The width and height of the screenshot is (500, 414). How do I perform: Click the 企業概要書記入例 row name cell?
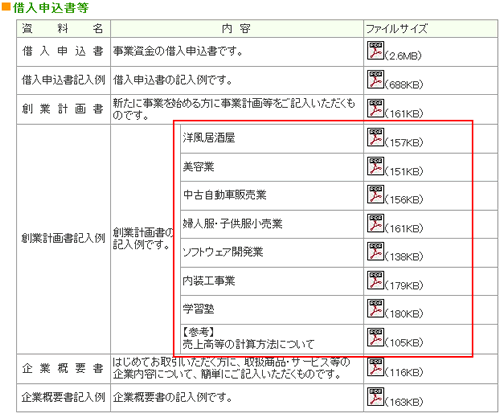pos(63,397)
